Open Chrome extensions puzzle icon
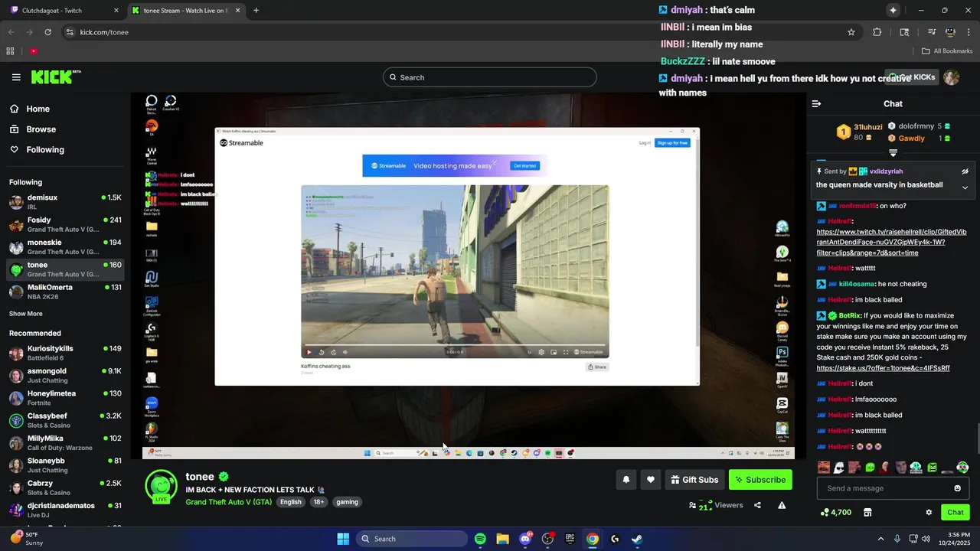 click(x=877, y=32)
